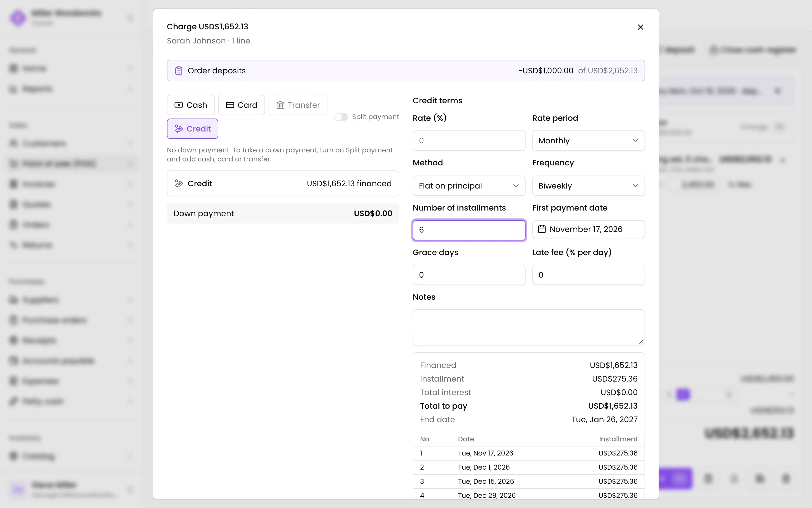Choose the Transfer payment method

click(x=298, y=105)
